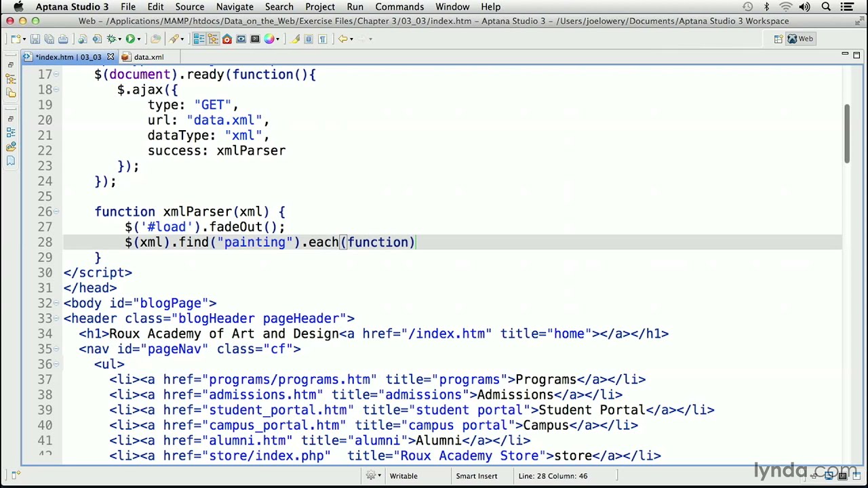Click the Debug bug icon

click(x=112, y=39)
